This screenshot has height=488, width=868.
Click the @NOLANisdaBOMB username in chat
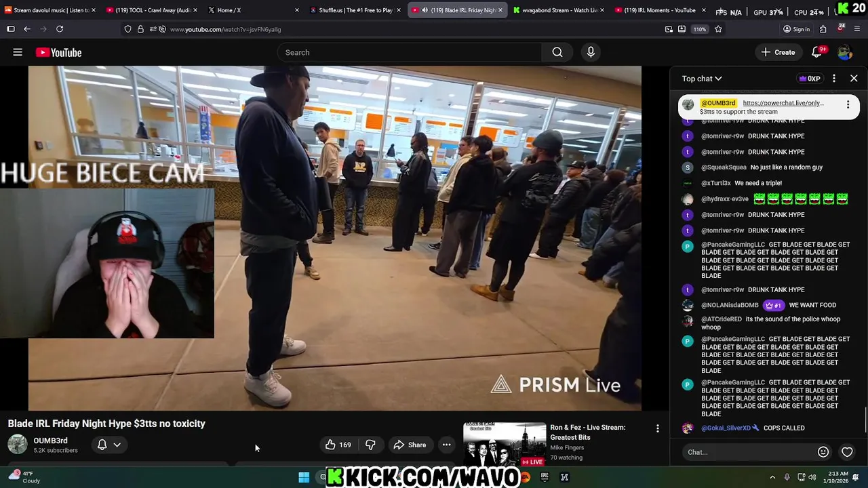coord(730,306)
